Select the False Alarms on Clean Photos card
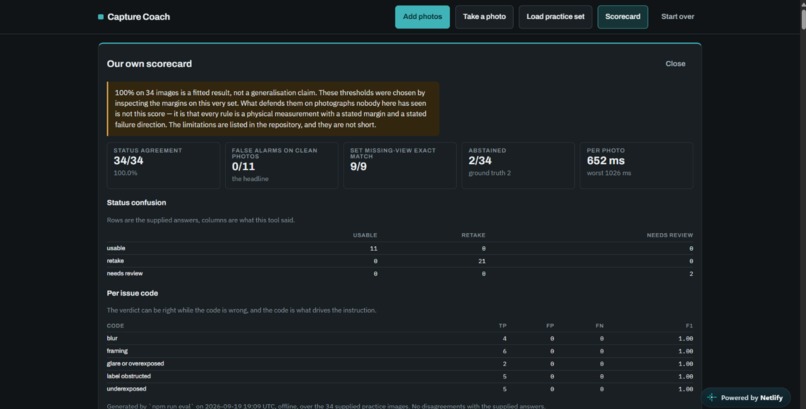806x409 pixels. [x=281, y=165]
